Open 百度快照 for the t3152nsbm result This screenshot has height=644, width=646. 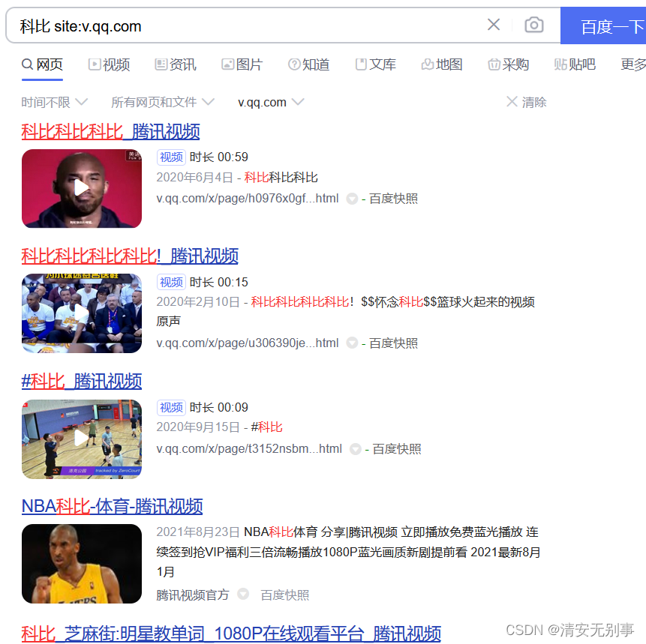(x=397, y=449)
